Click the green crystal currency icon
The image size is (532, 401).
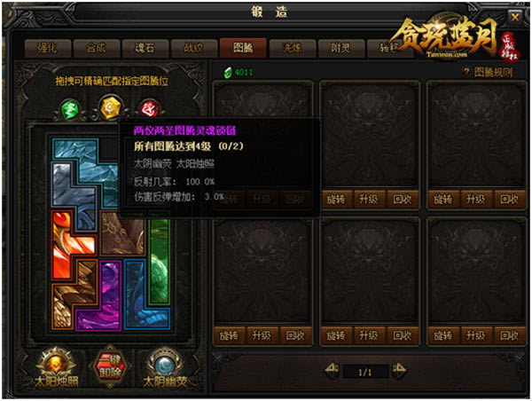tap(228, 72)
